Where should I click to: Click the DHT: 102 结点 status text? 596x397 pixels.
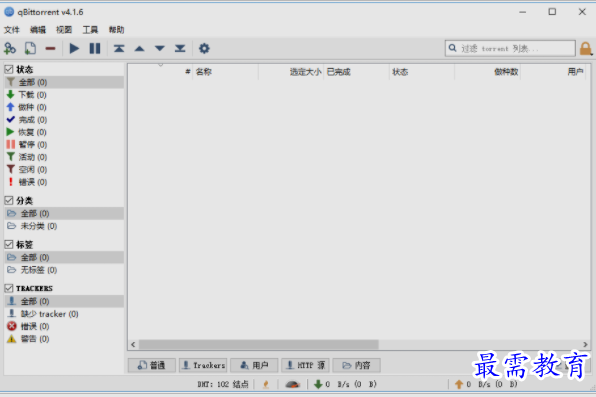223,384
